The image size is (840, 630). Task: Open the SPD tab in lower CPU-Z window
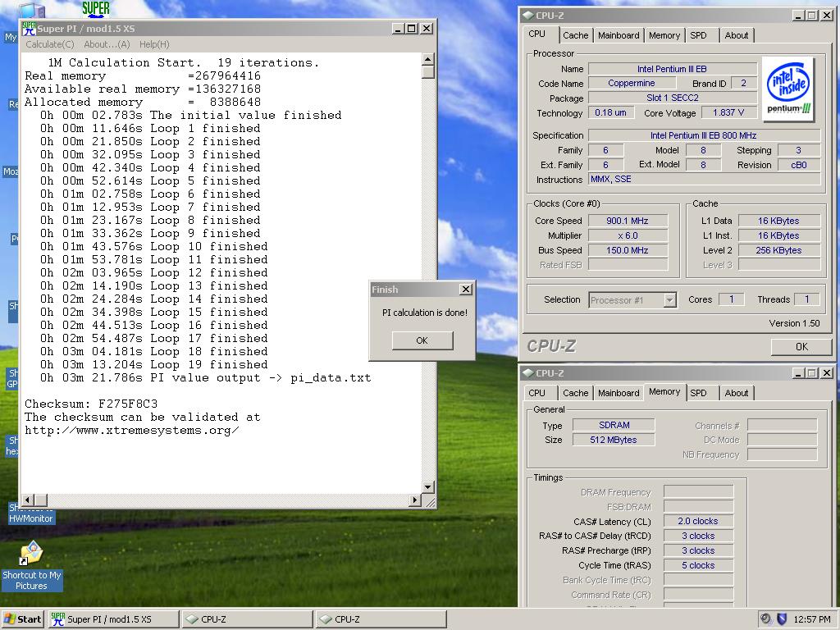698,393
